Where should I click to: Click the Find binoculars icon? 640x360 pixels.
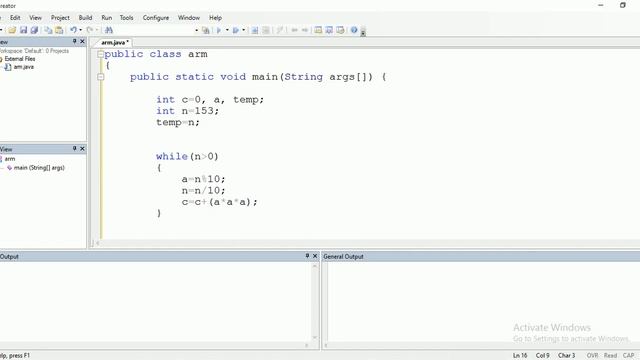[109, 30]
